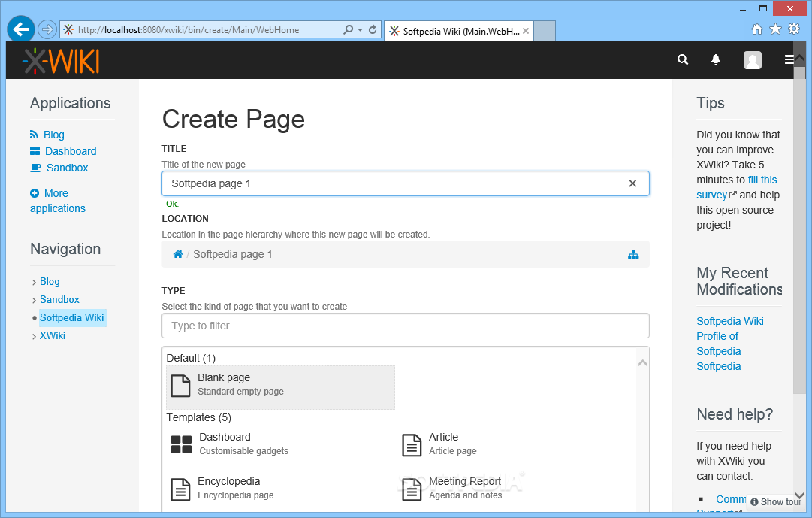Click the Dashboard icon in Applications

coord(35,151)
